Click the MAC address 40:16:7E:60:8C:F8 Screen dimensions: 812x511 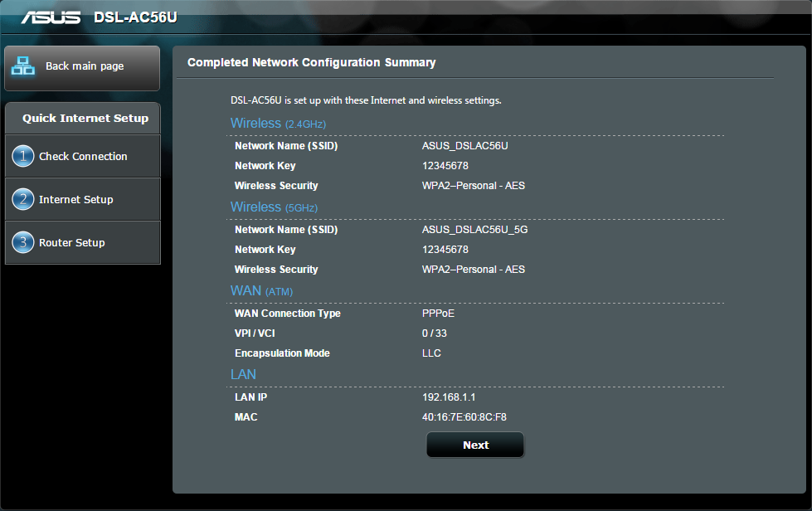[x=464, y=416]
